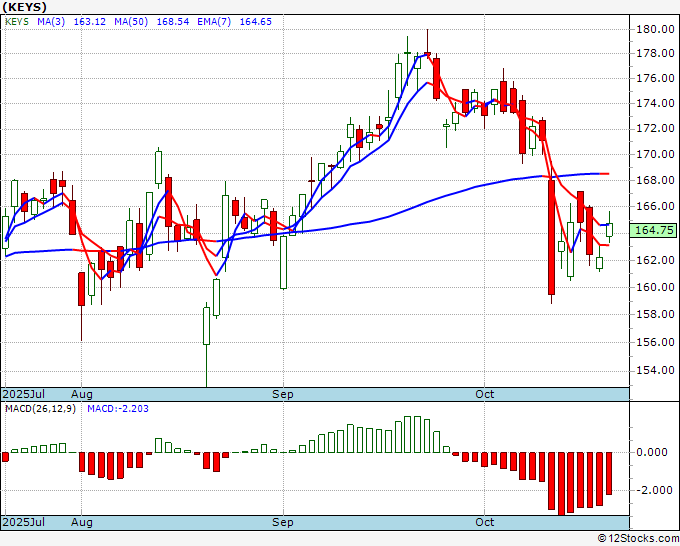Viewport: 680px width, 546px height.
Task: Click the 154.00 price axis label
Action: (x=655, y=370)
